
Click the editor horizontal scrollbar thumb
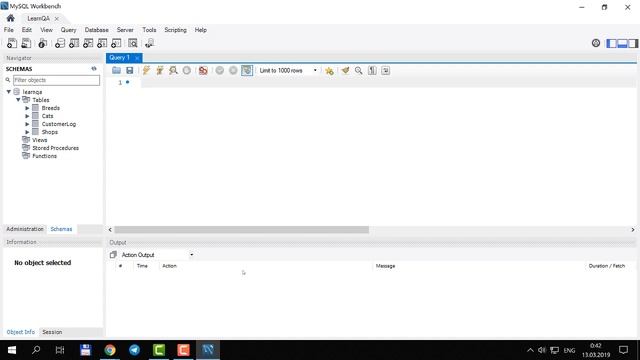(x=242, y=230)
